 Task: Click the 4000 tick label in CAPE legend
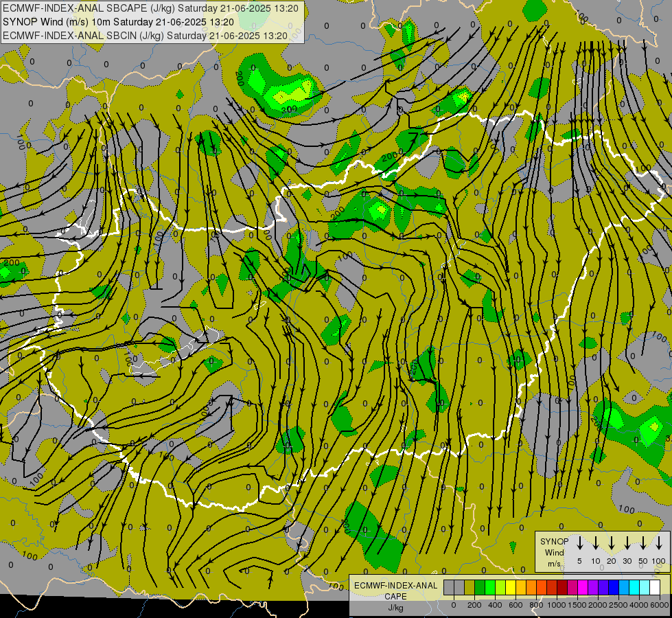point(639,605)
